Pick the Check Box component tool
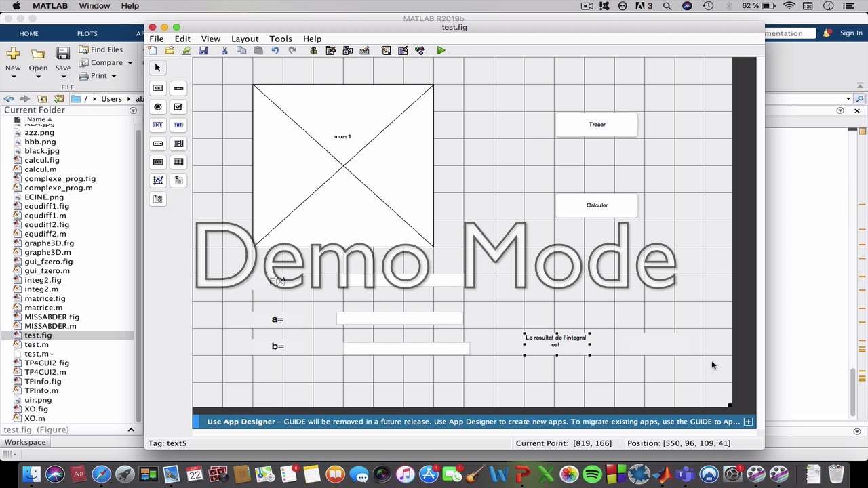 click(x=178, y=106)
